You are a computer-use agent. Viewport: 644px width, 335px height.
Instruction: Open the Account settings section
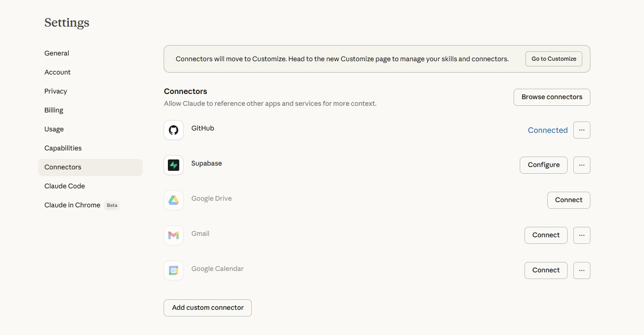pos(57,72)
